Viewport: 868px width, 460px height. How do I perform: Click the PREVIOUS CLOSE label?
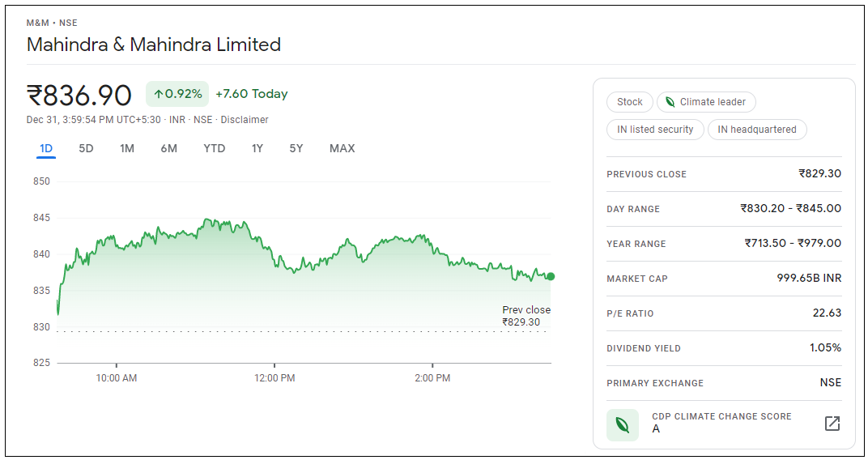click(647, 174)
